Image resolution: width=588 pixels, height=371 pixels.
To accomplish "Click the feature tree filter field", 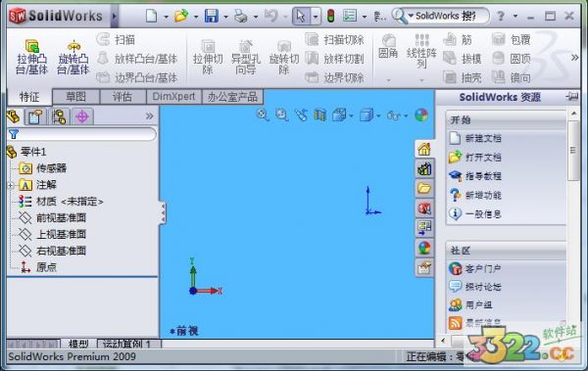I will 81,134.
